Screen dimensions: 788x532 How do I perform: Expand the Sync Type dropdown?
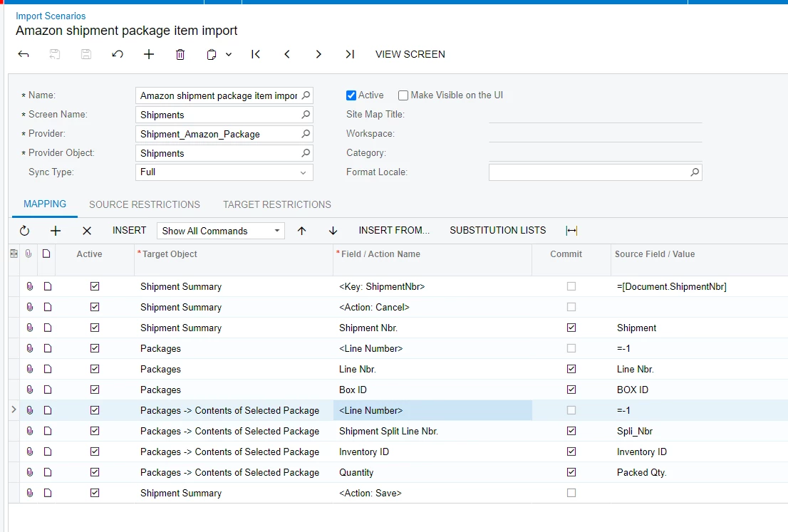(303, 172)
